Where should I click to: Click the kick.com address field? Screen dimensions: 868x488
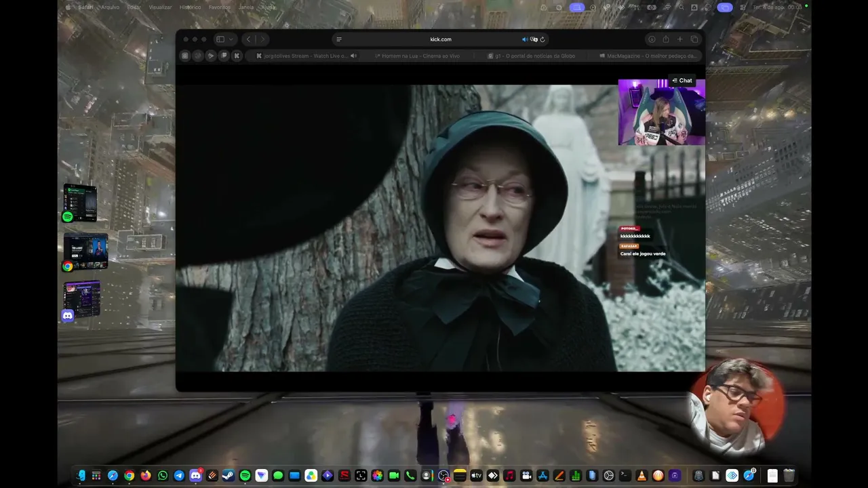click(x=441, y=39)
